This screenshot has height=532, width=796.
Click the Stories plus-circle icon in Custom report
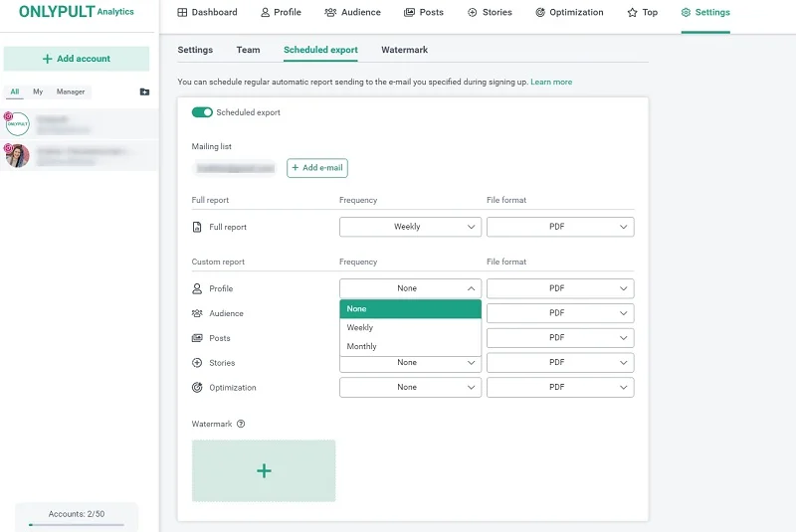click(197, 363)
